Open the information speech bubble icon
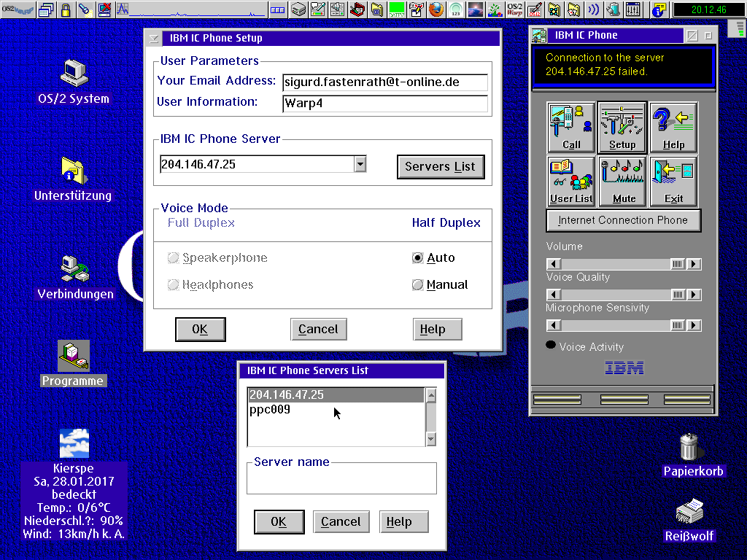Viewport: 747px width, 560px height. click(659, 9)
